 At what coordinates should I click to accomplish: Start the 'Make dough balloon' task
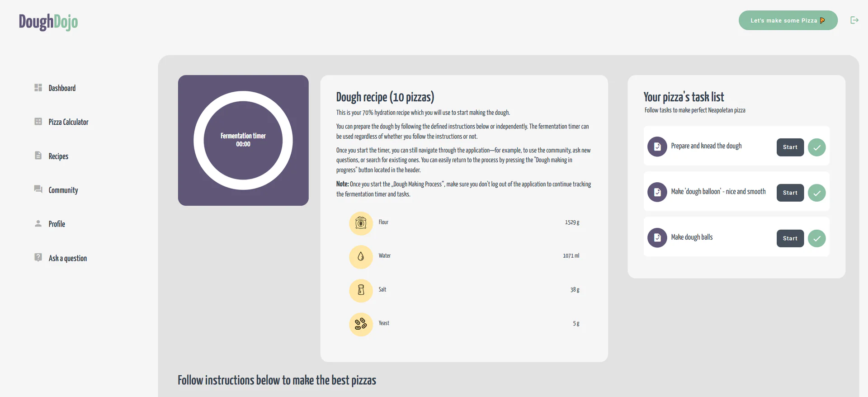790,193
